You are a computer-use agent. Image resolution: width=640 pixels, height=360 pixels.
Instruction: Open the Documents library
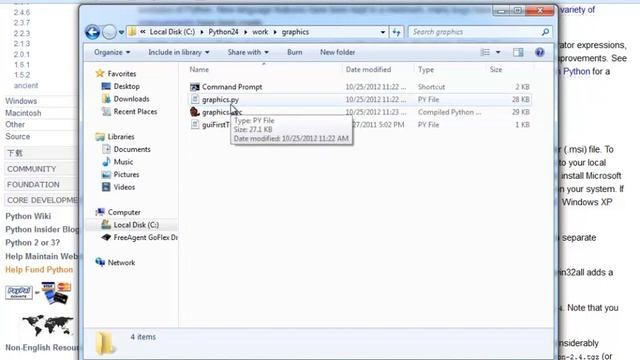point(132,149)
